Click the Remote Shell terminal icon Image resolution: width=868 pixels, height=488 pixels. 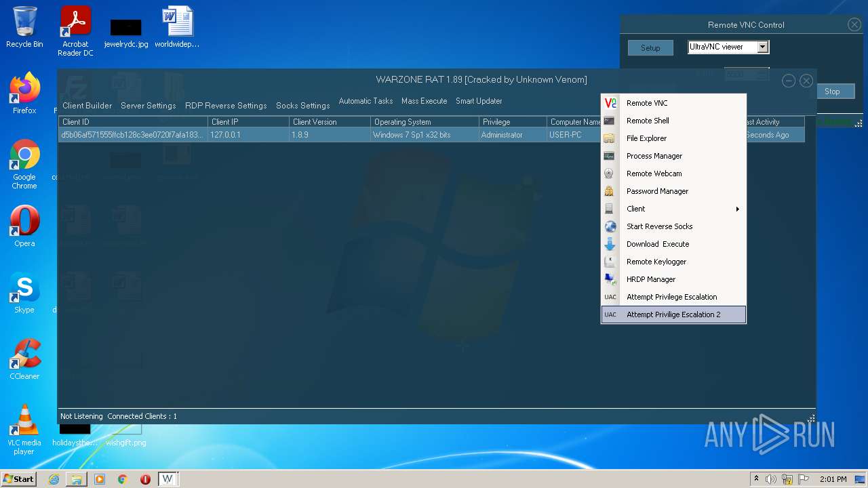pyautogui.click(x=610, y=121)
